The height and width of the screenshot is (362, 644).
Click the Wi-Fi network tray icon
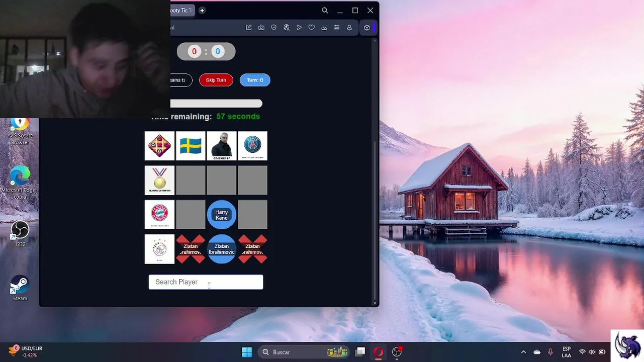pyautogui.click(x=582, y=352)
